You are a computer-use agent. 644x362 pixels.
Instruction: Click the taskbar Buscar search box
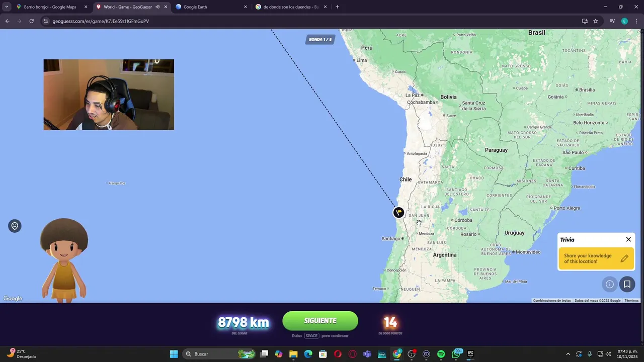[x=219, y=354]
